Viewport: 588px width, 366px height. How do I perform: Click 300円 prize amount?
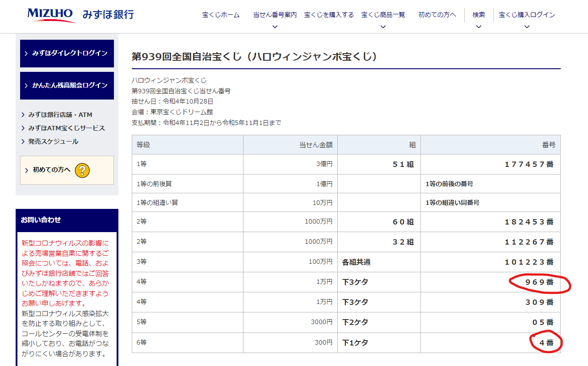click(x=323, y=343)
